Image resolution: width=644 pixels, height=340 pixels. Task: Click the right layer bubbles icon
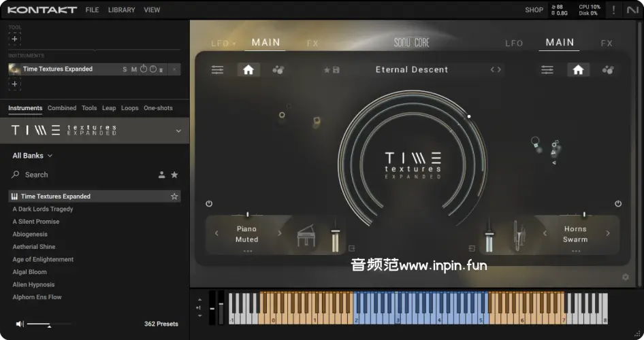pyautogui.click(x=608, y=69)
